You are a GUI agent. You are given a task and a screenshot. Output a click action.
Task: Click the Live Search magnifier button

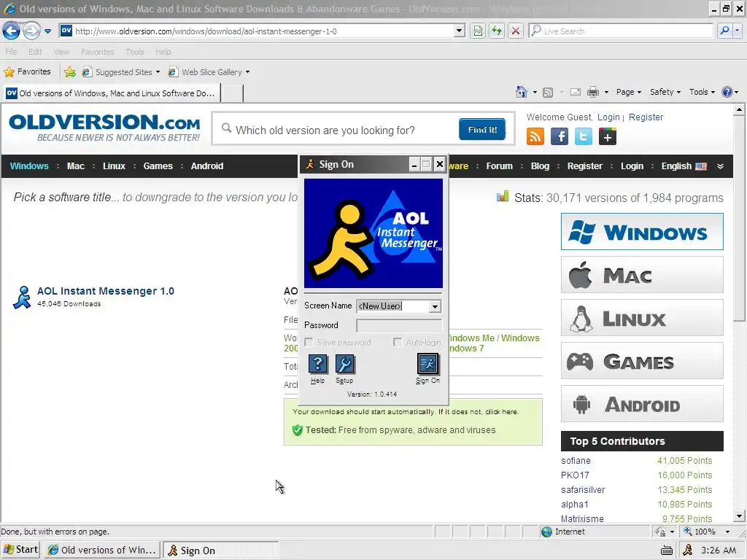[x=724, y=31]
